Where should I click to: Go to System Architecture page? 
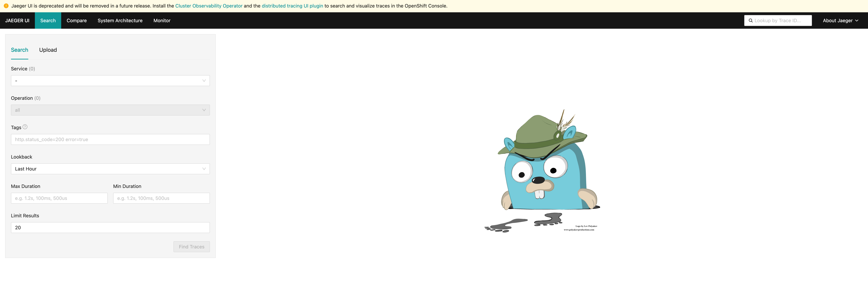[120, 21]
